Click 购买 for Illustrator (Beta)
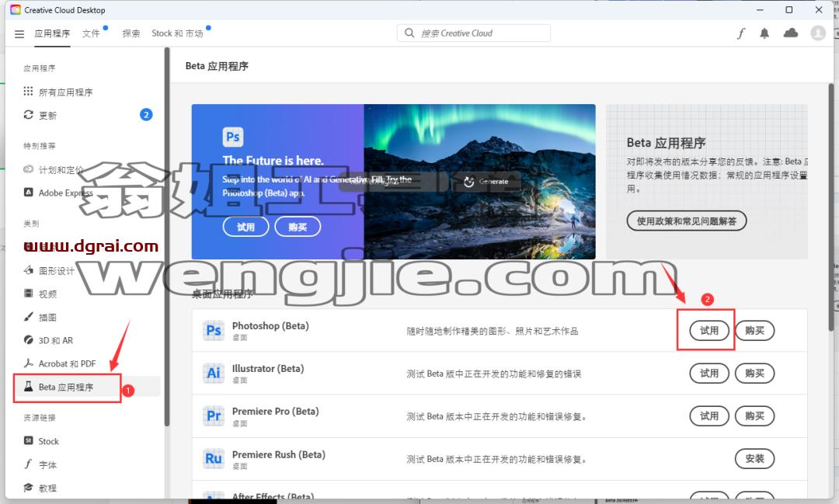 pyautogui.click(x=754, y=374)
